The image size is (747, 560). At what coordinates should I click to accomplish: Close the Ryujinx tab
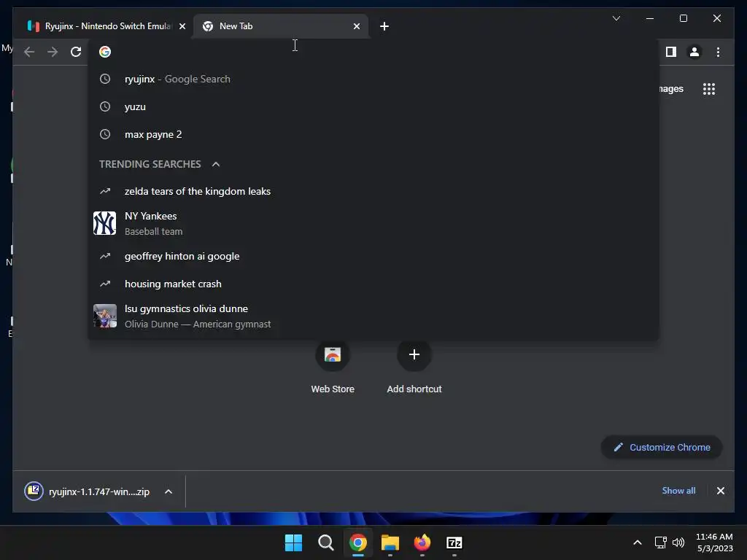pyautogui.click(x=182, y=26)
